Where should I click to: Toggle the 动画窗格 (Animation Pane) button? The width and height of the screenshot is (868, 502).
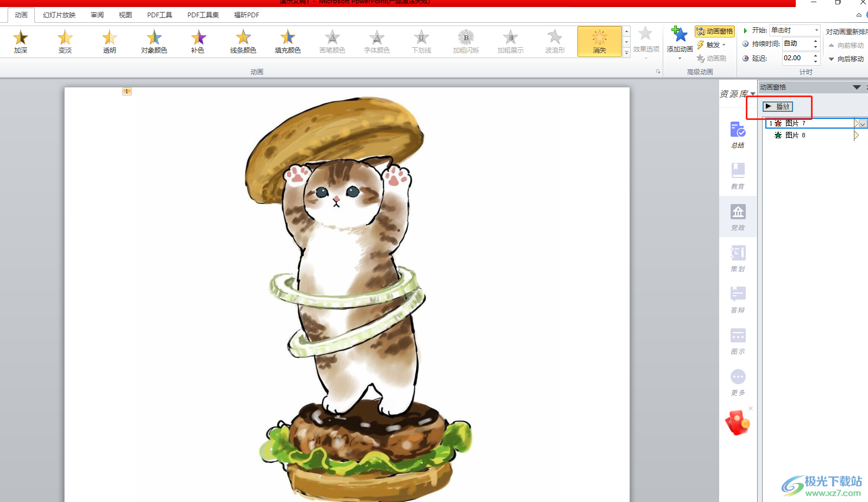715,31
